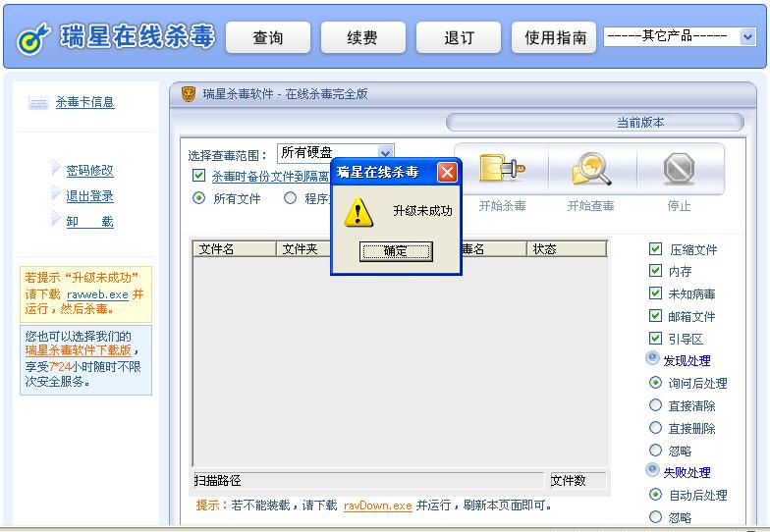Select the 程序 files radio button
Image resolution: width=770 pixels, height=532 pixels.
click(x=291, y=198)
